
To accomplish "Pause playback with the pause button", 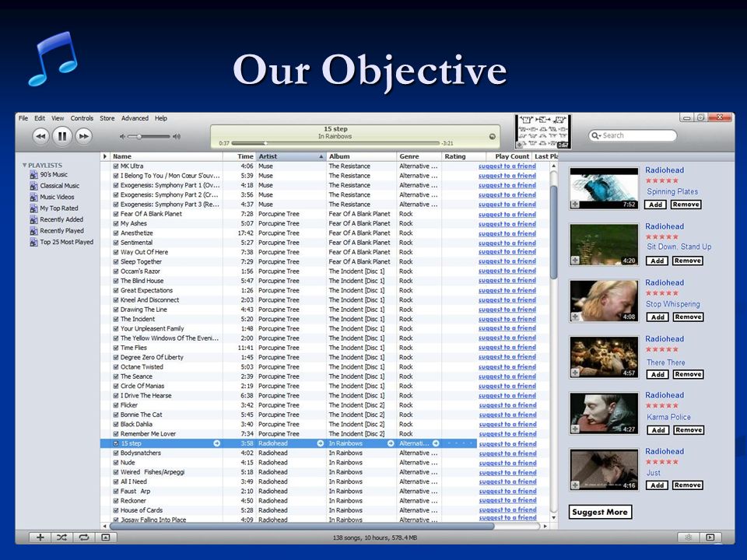I will [62, 137].
